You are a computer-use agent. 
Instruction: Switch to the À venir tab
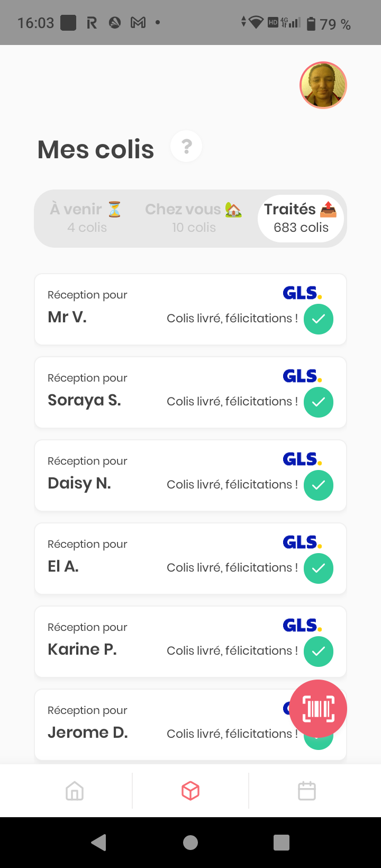click(x=87, y=218)
